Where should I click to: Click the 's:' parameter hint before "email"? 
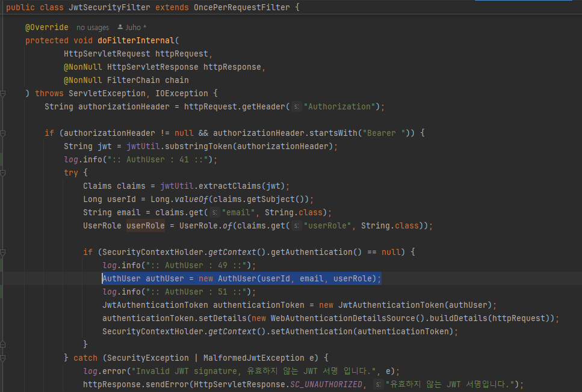[214, 212]
